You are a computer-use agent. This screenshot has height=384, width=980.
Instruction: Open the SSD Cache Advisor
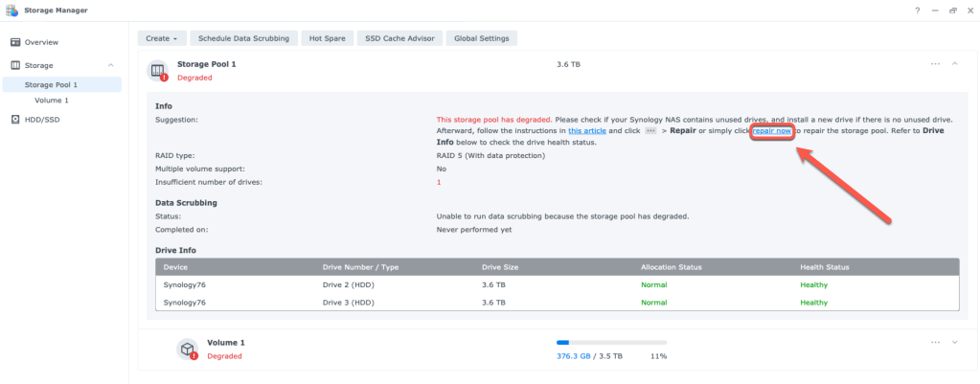coord(398,38)
